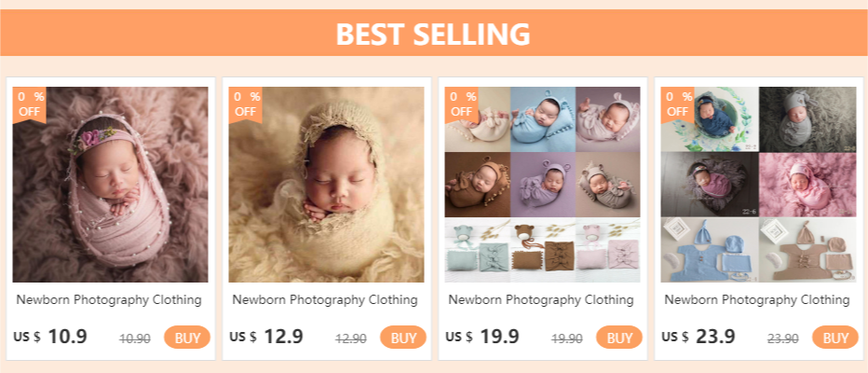Click the BEST SELLING banner heading
Viewport: 868px width, 373px height.
[433, 35]
